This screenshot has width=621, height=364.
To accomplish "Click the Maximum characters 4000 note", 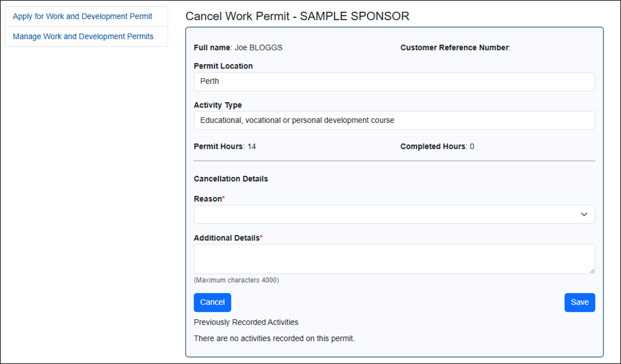I will [236, 280].
